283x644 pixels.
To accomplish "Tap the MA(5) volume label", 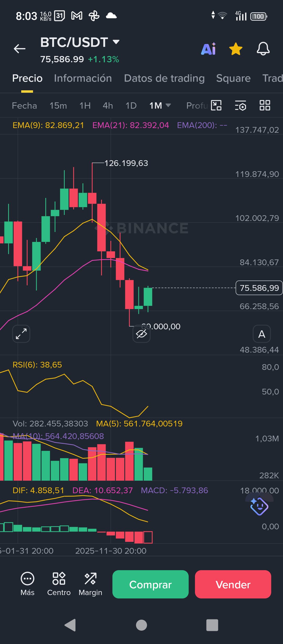I will pos(139,424).
